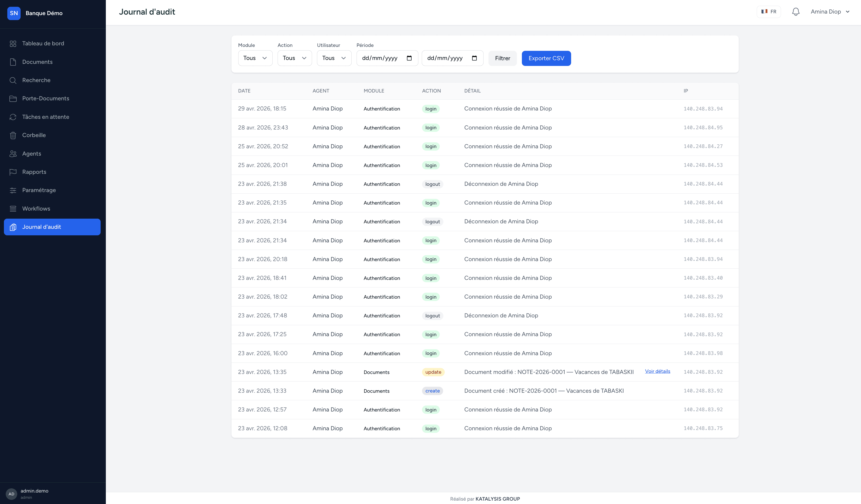Click the Documents page icon in sidebar
This screenshot has width=861, height=504.
click(13, 62)
